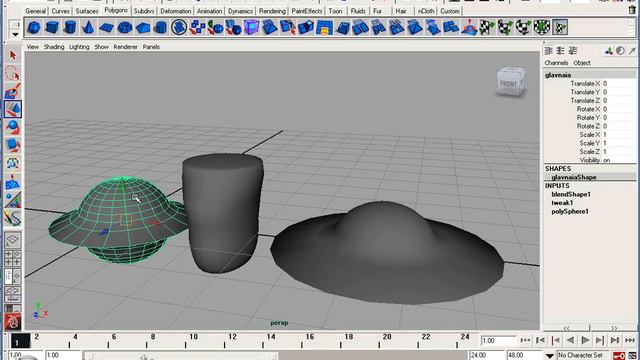Open the viewport Lighting menu
Image resolution: width=640 pixels, height=360 pixels.
pos(79,47)
